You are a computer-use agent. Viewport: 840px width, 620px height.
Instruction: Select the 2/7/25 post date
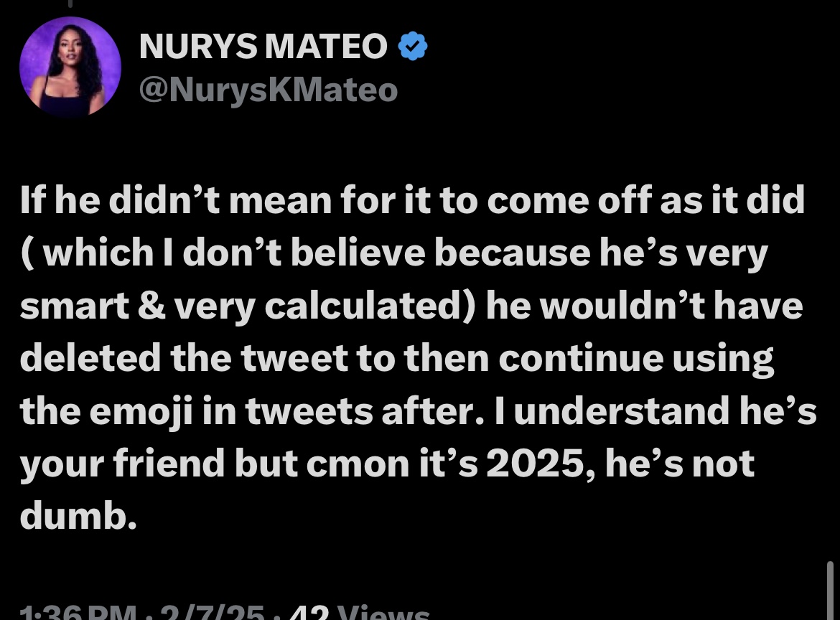coord(212,611)
